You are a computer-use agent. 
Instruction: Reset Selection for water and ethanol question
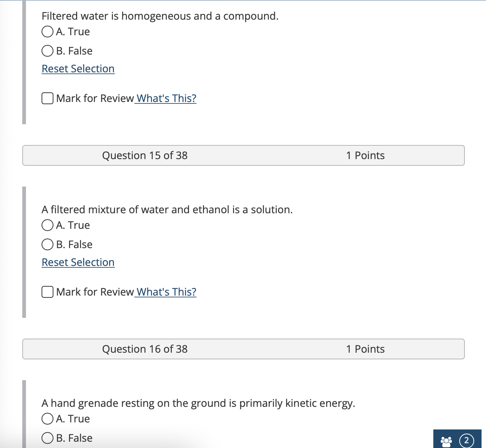pyautogui.click(x=78, y=262)
